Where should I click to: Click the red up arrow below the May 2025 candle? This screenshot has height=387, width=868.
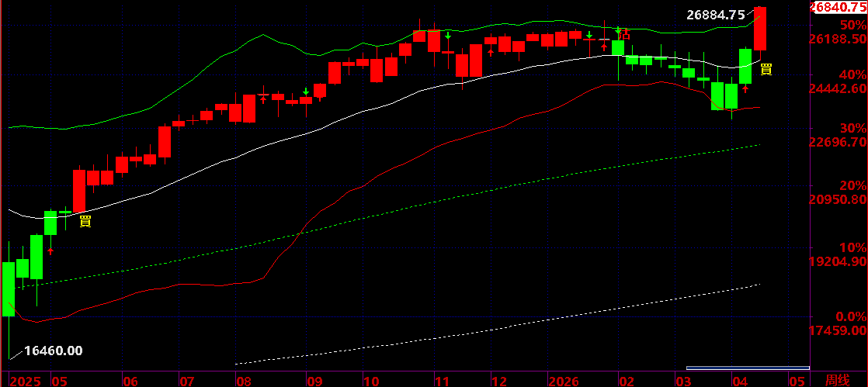click(51, 251)
